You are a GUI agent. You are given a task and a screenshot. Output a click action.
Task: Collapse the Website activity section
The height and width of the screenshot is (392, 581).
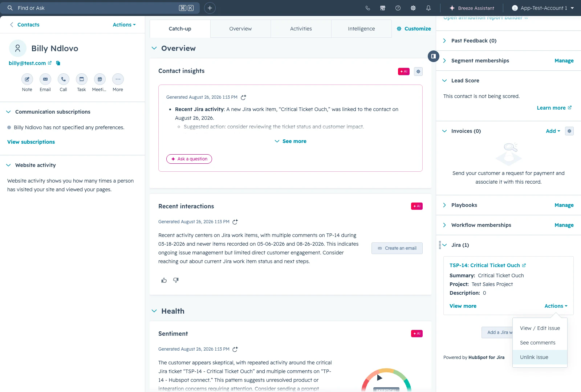(x=8, y=165)
